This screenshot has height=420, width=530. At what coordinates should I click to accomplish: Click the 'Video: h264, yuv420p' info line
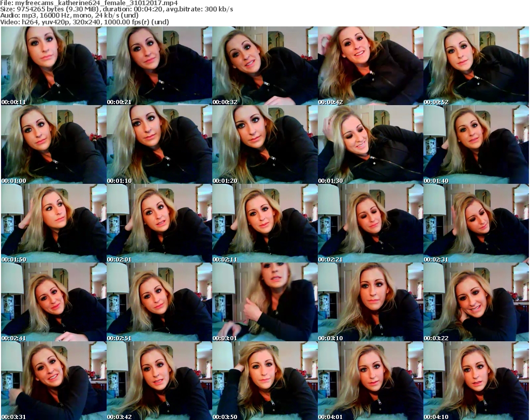tap(84, 22)
